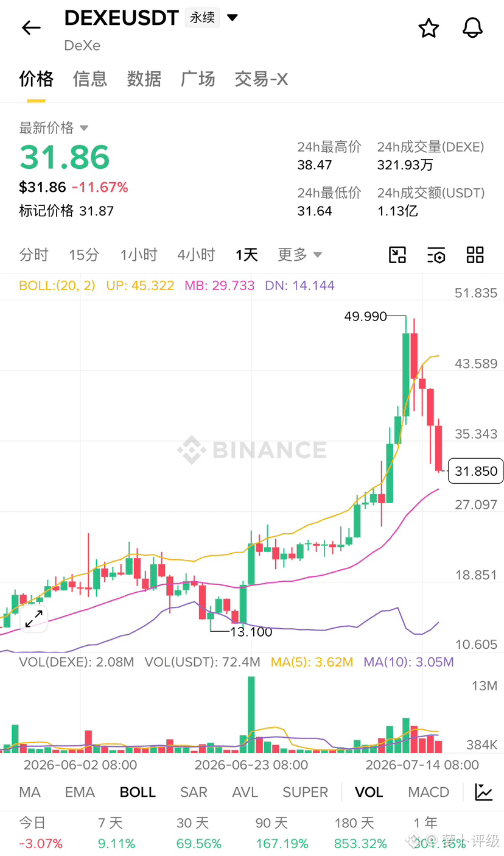The image size is (504, 856).
Task: Open the indicator line-chart icon
Action: [484, 792]
